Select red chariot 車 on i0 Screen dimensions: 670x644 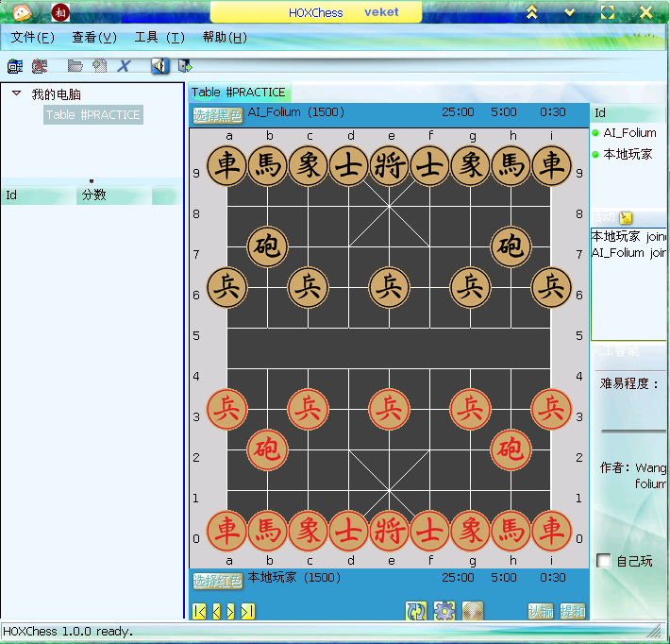coord(551,531)
